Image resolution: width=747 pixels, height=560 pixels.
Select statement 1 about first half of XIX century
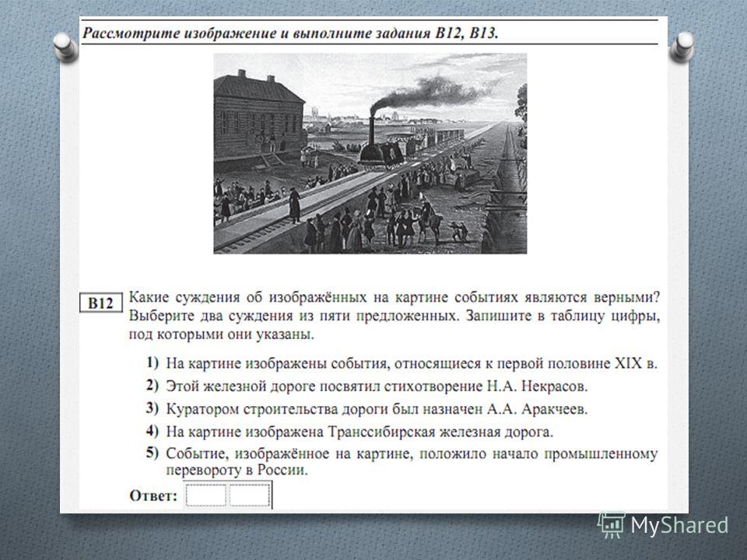pos(402,364)
